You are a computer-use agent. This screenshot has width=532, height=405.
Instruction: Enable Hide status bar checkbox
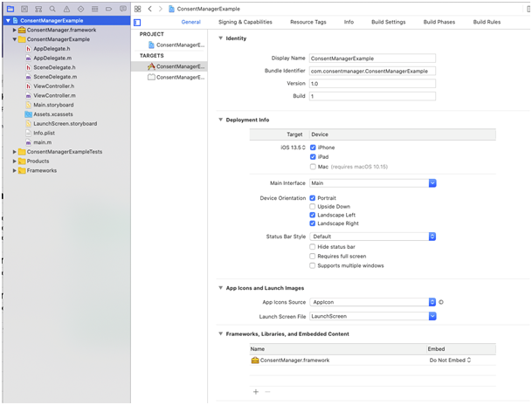313,247
